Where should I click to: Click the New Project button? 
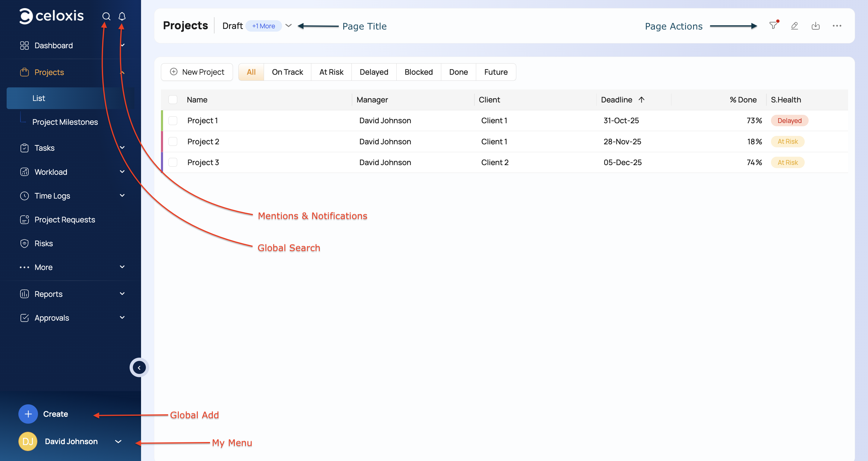coord(197,72)
